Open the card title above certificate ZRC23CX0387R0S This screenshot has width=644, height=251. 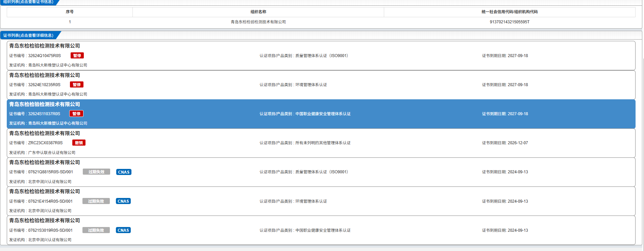(x=45, y=133)
